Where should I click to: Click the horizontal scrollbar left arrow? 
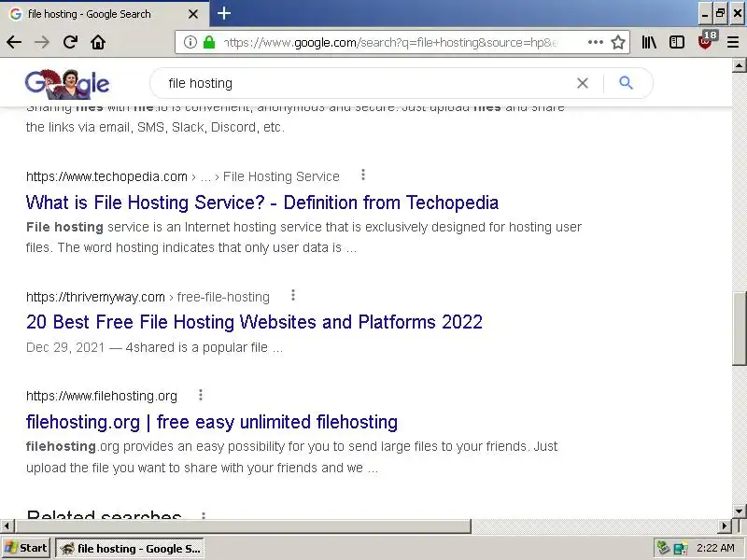[x=7, y=526]
